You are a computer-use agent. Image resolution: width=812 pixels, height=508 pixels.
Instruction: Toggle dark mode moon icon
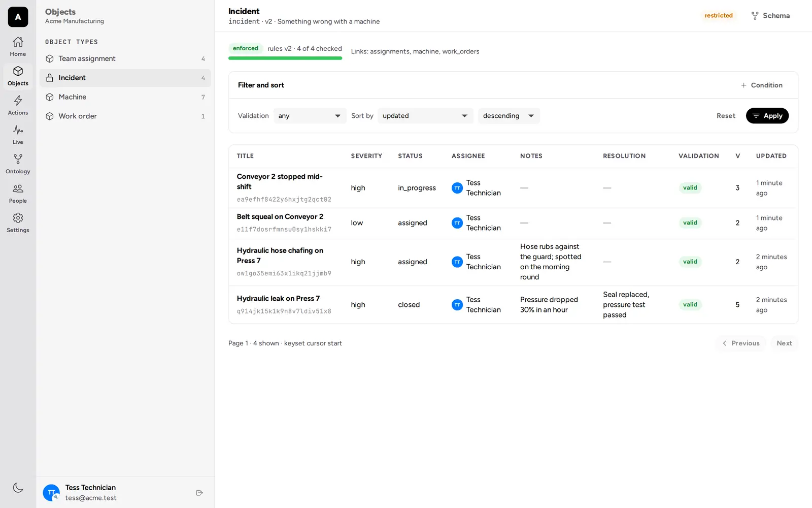[x=18, y=488]
